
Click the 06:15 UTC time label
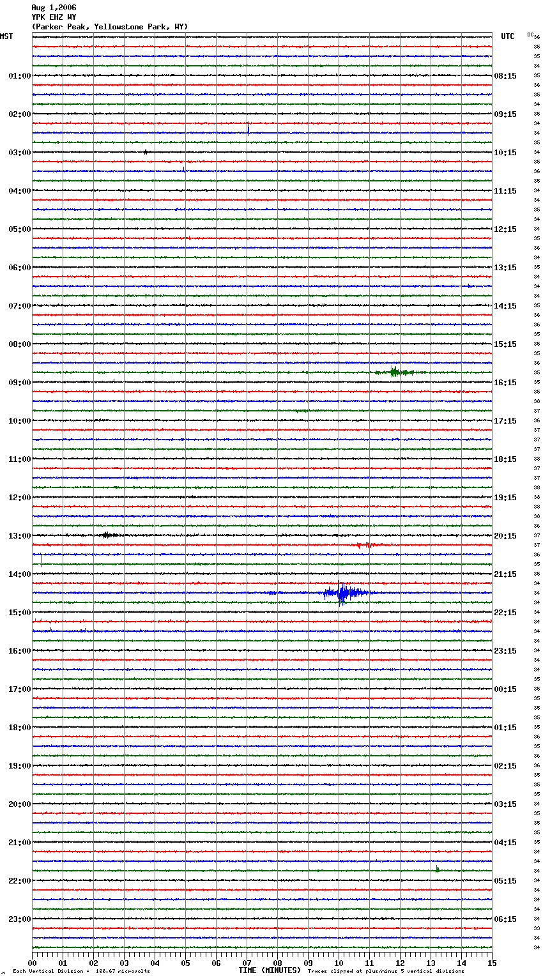tap(505, 919)
